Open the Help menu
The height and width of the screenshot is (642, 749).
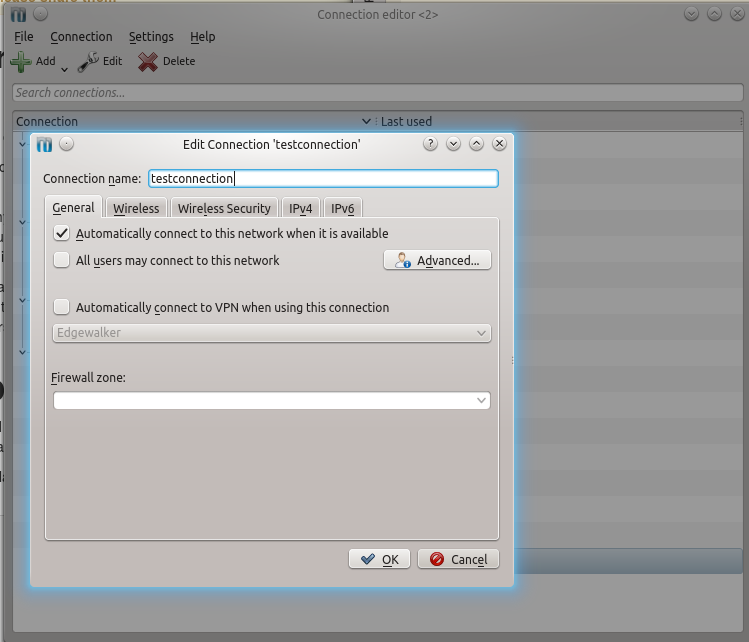(x=203, y=37)
